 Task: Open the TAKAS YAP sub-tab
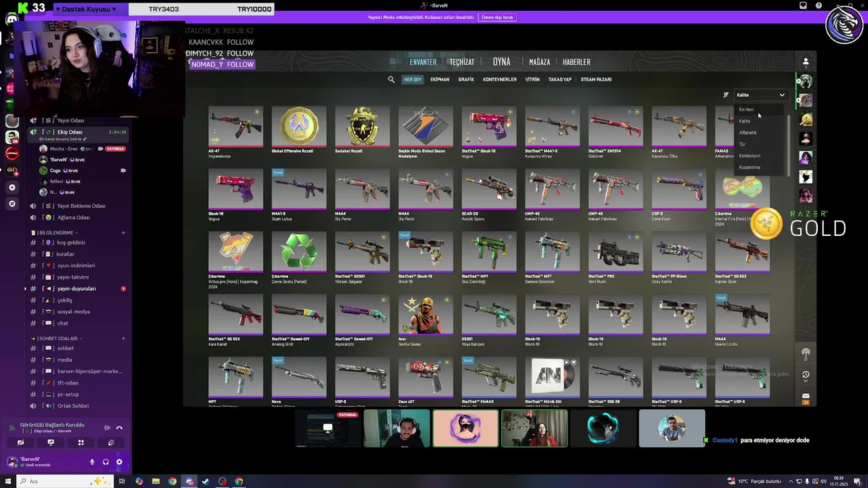pos(559,79)
